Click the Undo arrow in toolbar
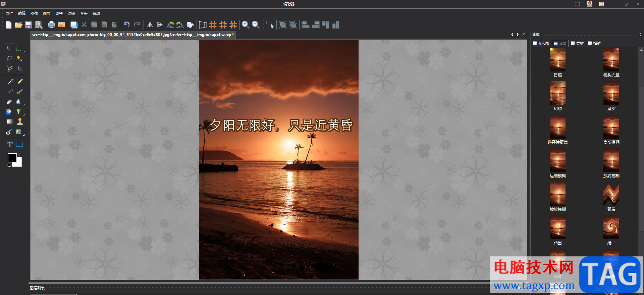The image size is (644, 295). tap(126, 24)
